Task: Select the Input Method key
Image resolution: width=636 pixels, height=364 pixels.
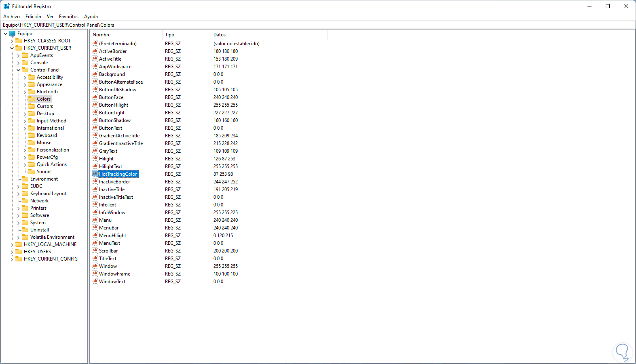Action: click(51, 121)
